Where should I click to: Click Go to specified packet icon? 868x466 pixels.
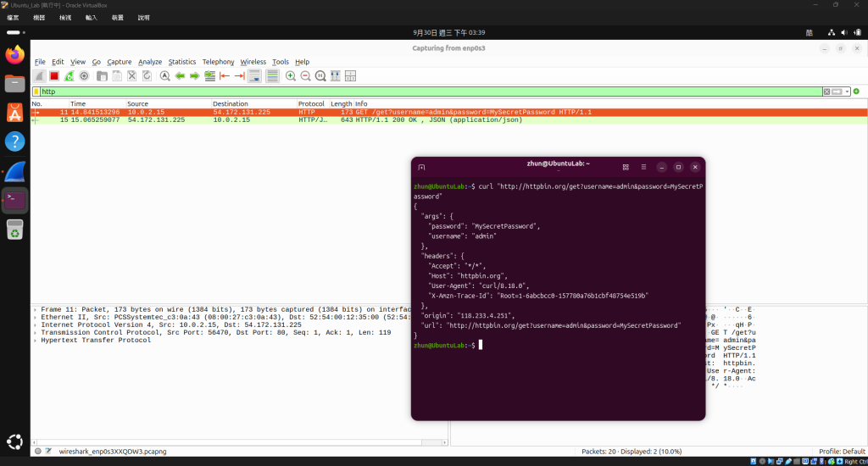(x=210, y=76)
